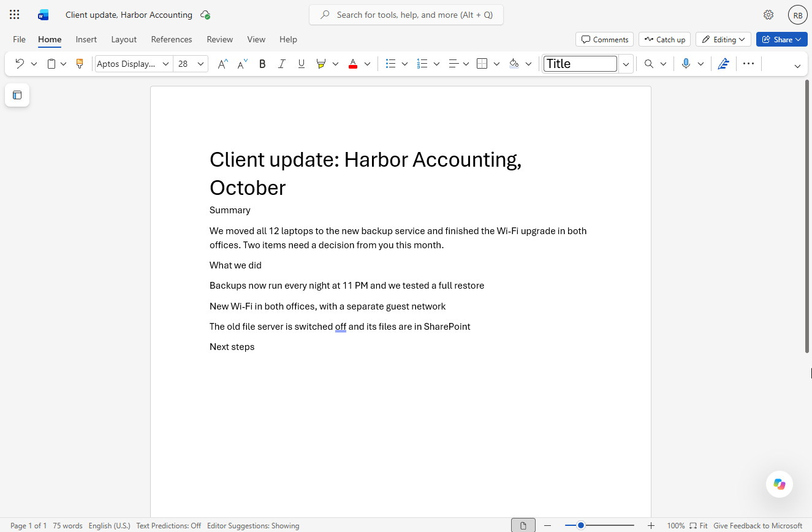Toggle italic formatting
The width and height of the screenshot is (812, 532).
(x=282, y=64)
